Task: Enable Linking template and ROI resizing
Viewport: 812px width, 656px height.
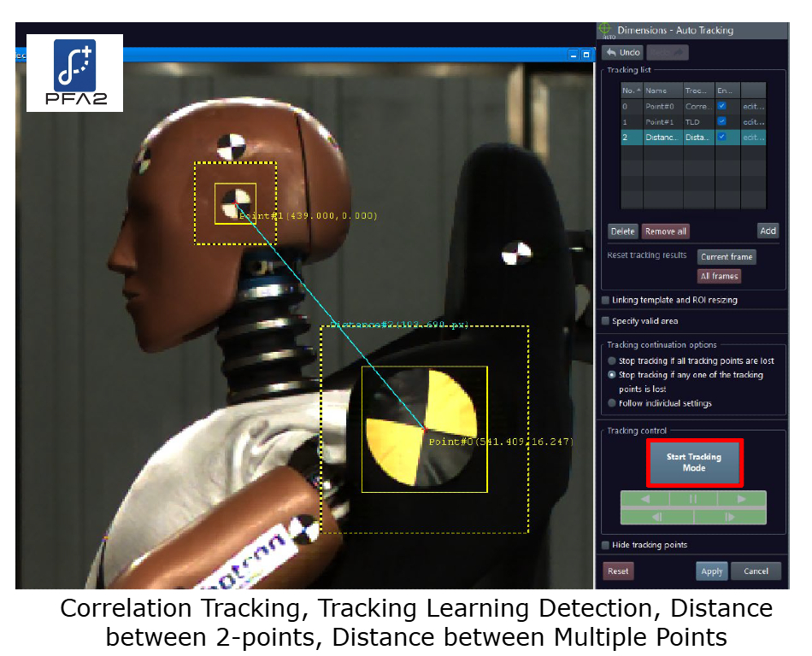Action: pos(606,301)
